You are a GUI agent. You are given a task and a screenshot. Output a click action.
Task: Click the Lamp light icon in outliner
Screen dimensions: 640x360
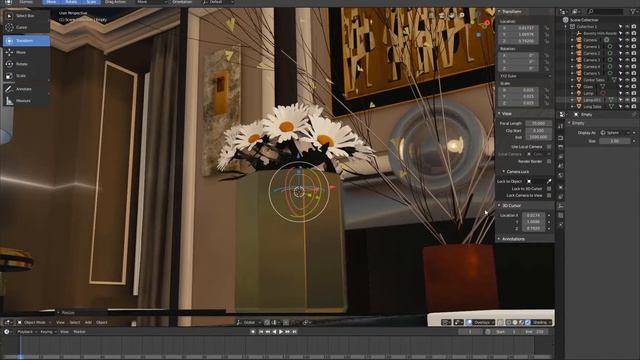[x=579, y=93]
